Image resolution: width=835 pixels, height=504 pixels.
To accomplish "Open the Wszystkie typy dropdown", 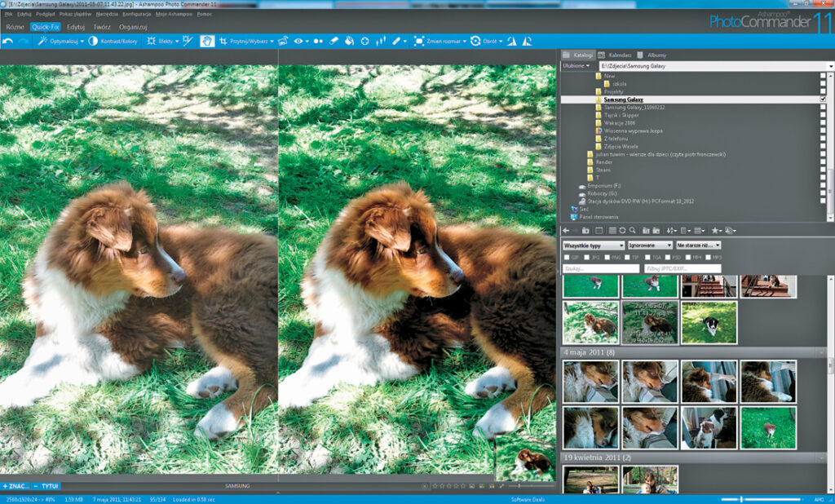I will tap(594, 245).
